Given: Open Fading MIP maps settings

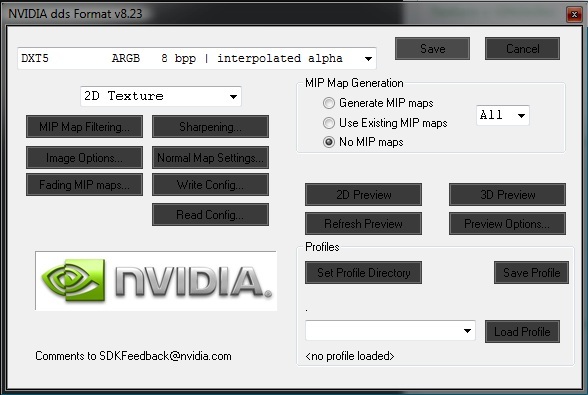Looking at the screenshot, I should pyautogui.click(x=84, y=185).
